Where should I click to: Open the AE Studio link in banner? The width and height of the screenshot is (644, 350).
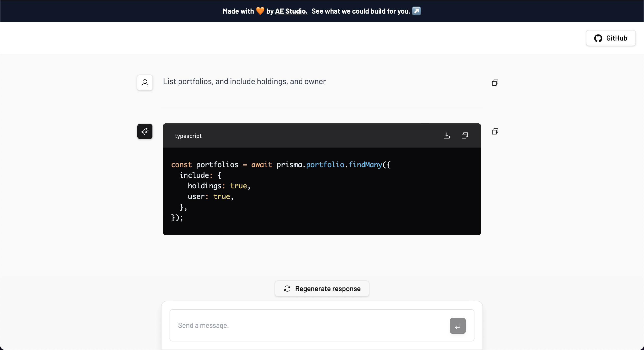(291, 11)
